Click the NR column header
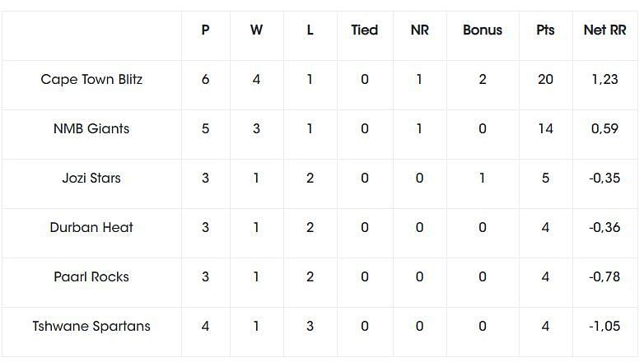 (419, 30)
